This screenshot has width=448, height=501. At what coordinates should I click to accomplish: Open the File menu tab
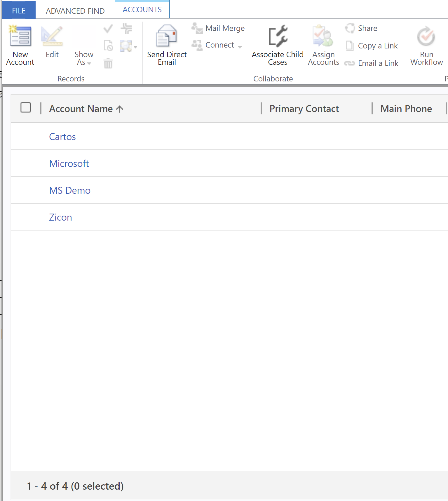click(x=19, y=11)
